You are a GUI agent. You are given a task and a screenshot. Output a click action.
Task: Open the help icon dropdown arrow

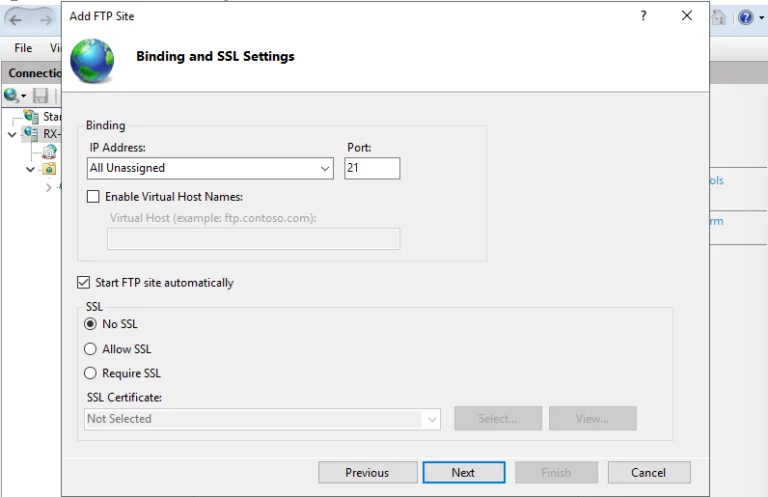pos(761,18)
